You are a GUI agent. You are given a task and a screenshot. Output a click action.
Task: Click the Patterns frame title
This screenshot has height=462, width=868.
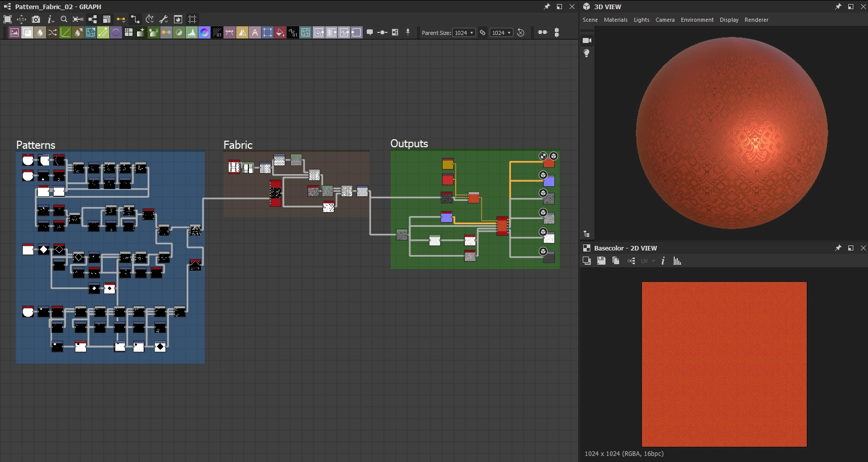(x=36, y=145)
